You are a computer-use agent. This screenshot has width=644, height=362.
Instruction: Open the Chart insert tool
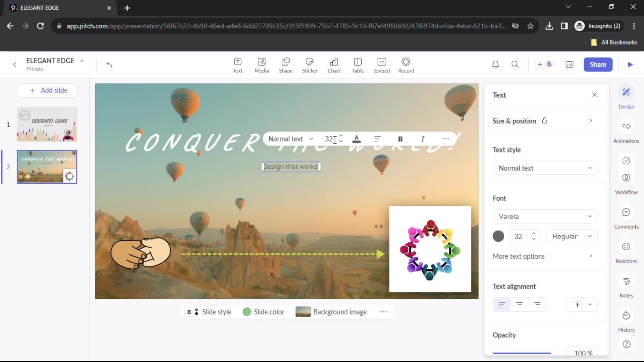tap(334, 65)
